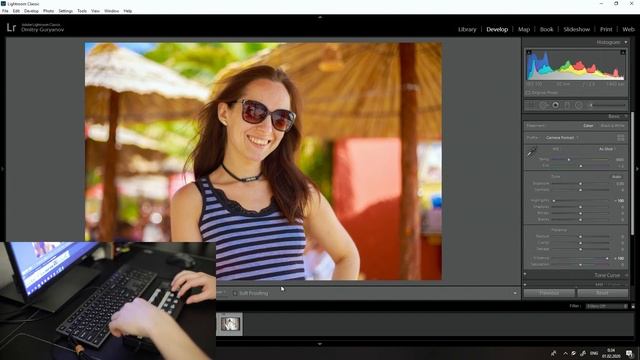Open the Help menu
The width and height of the screenshot is (640, 360).
(128, 11)
